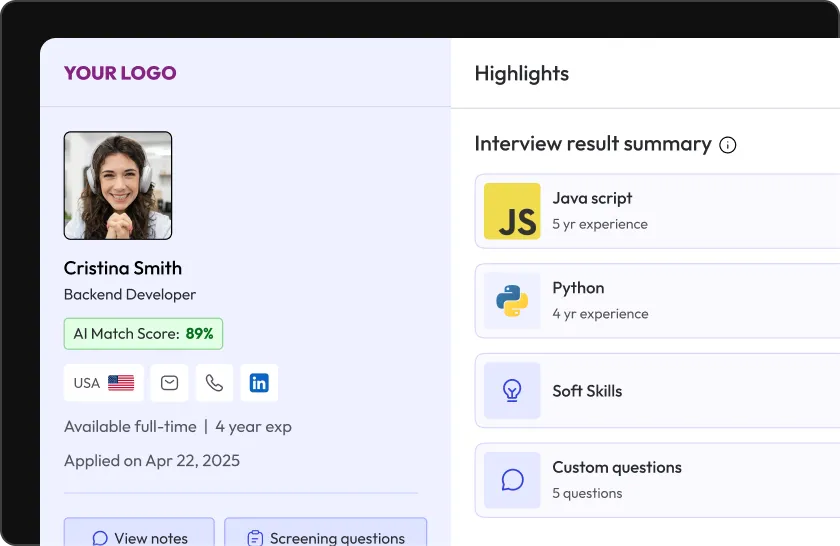Click the 5 yr experience label
840x546 pixels.
tap(600, 224)
